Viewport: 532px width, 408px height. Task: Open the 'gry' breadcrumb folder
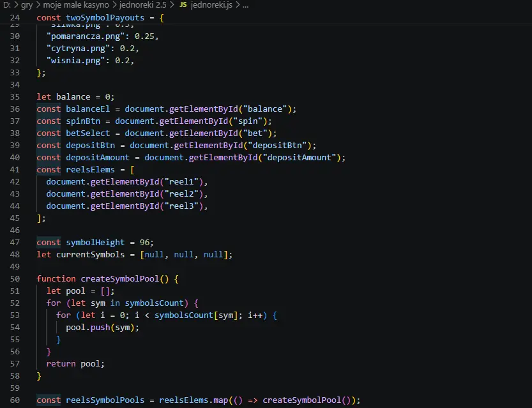pos(27,5)
